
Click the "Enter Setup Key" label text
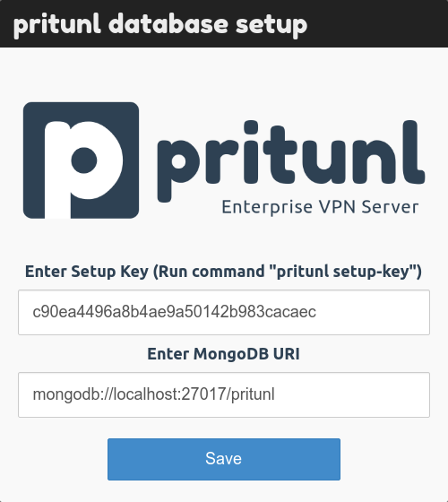coord(87,272)
